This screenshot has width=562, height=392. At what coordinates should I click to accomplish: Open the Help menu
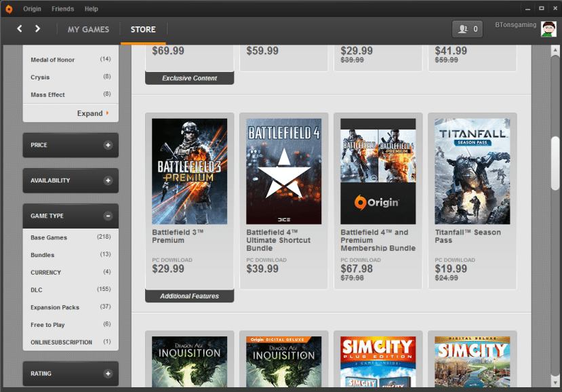(x=92, y=9)
